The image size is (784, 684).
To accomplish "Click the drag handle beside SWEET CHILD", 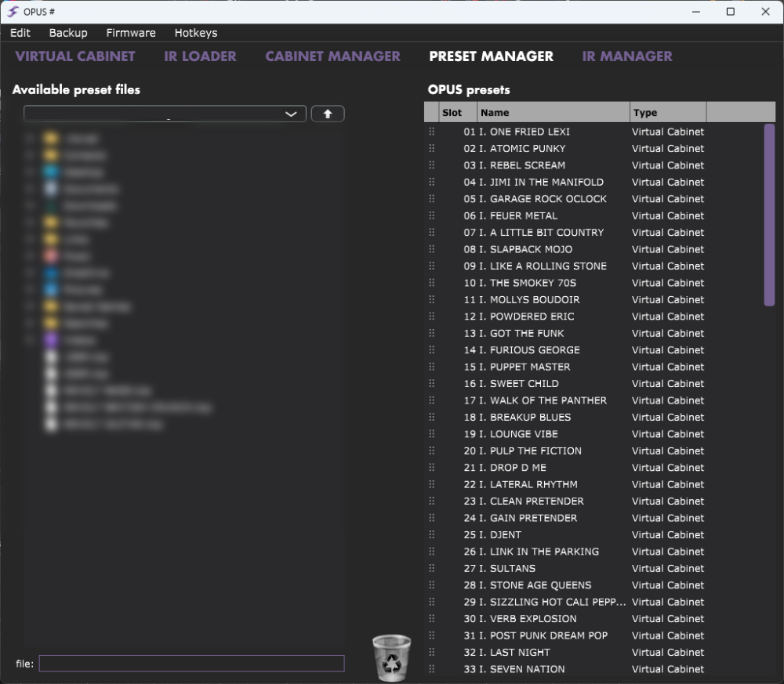I will click(x=431, y=384).
